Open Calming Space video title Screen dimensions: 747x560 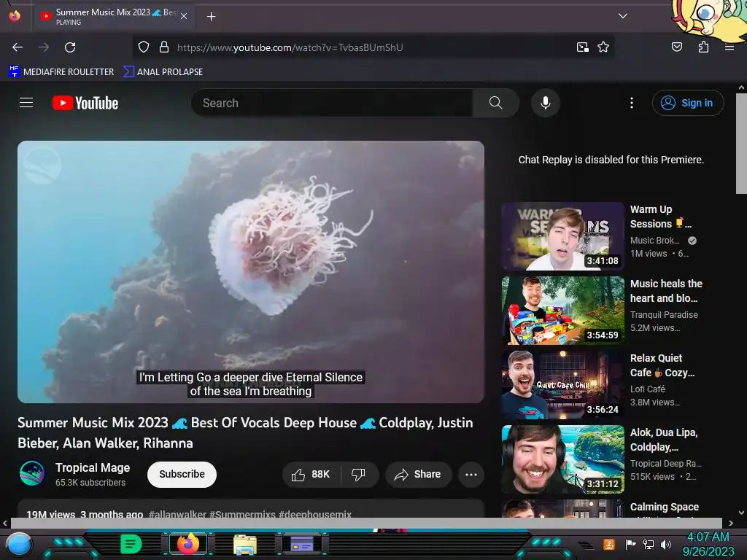pos(664,507)
